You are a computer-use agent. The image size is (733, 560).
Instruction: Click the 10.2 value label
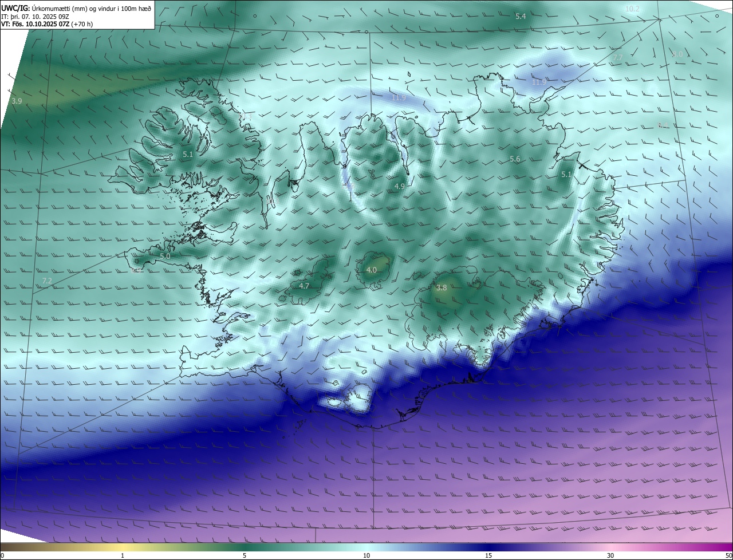coord(632,9)
